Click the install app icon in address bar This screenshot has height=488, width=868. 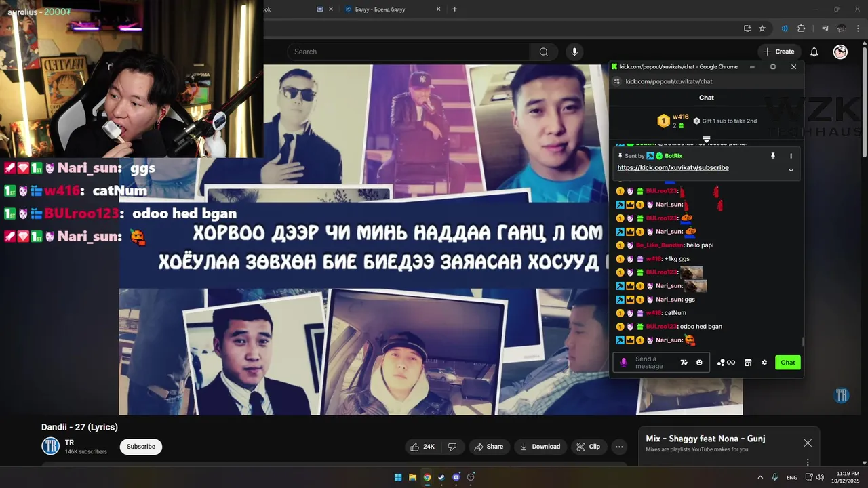747,28
